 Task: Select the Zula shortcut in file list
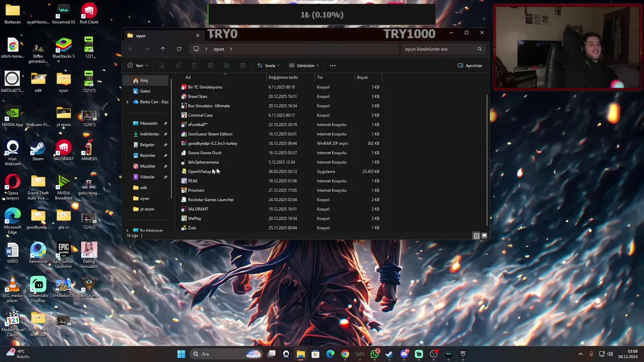click(x=192, y=228)
